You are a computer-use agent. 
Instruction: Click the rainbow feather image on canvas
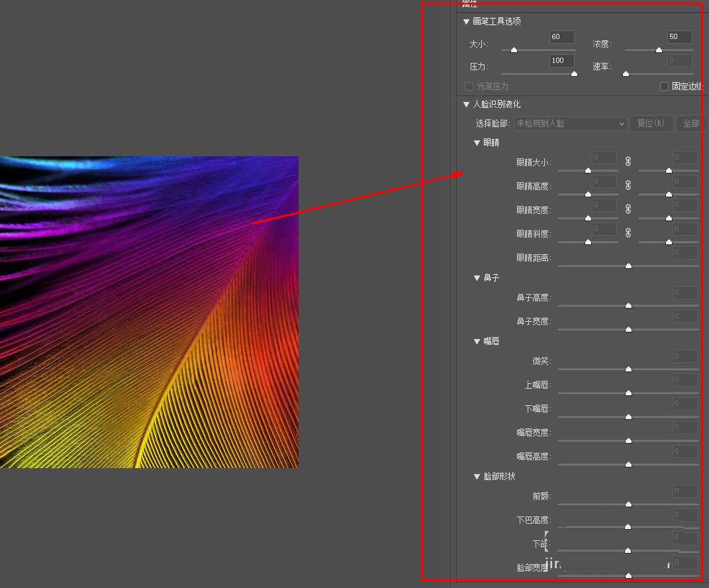[149, 312]
